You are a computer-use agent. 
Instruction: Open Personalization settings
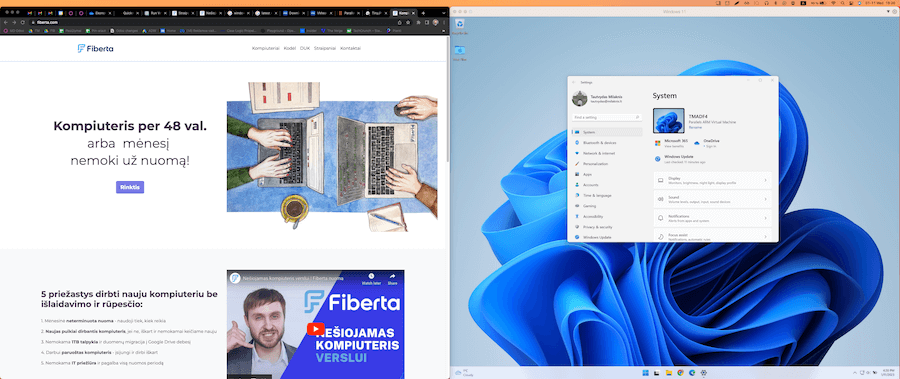[607, 164]
